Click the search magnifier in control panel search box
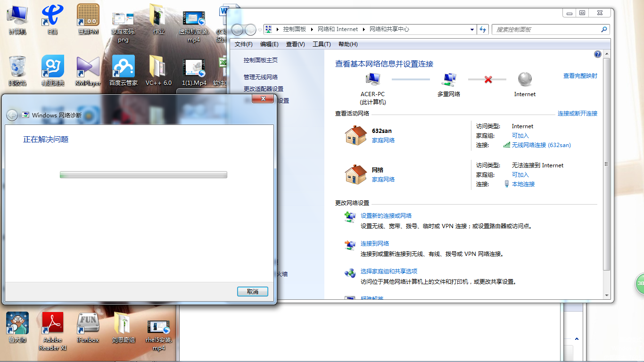This screenshot has height=362, width=644. tap(604, 29)
